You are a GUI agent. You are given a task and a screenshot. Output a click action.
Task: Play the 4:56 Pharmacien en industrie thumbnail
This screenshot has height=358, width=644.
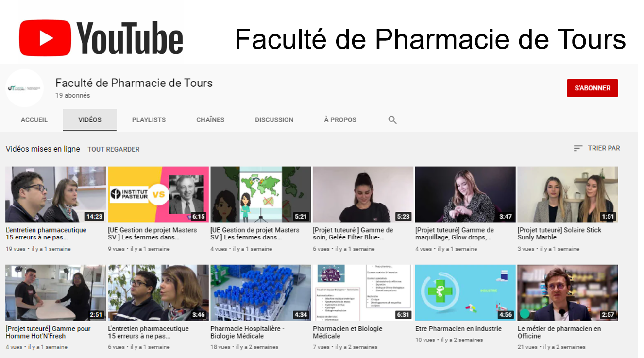coord(465,292)
